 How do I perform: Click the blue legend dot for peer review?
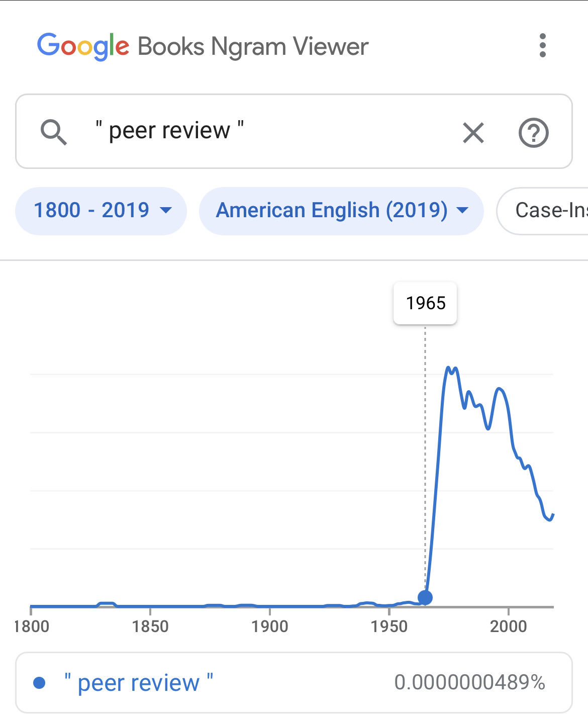39,682
